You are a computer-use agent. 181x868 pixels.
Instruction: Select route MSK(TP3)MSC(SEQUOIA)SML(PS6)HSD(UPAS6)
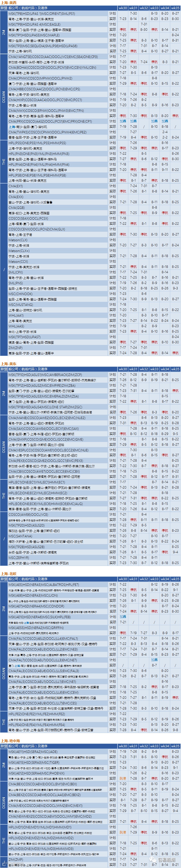[43, 46]
